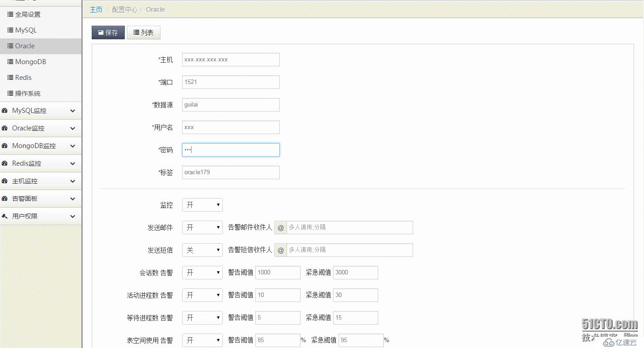644x348 pixels.
Task: Go to 主页 via breadcrumb link
Action: 96,9
